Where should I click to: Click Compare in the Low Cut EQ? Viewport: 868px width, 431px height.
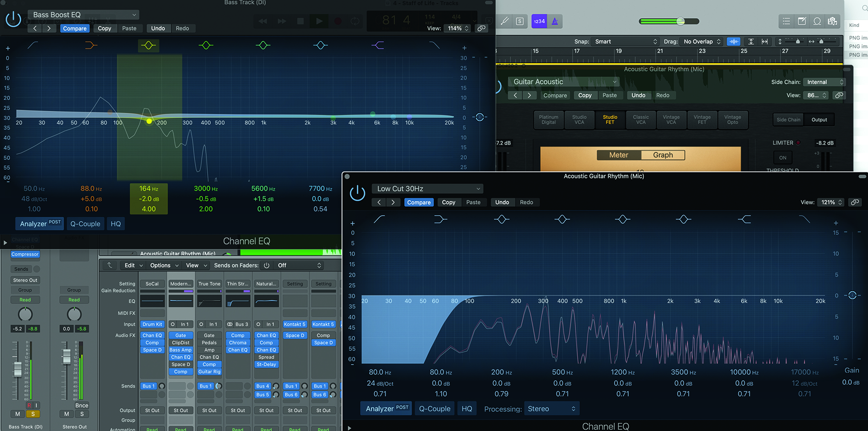point(419,202)
